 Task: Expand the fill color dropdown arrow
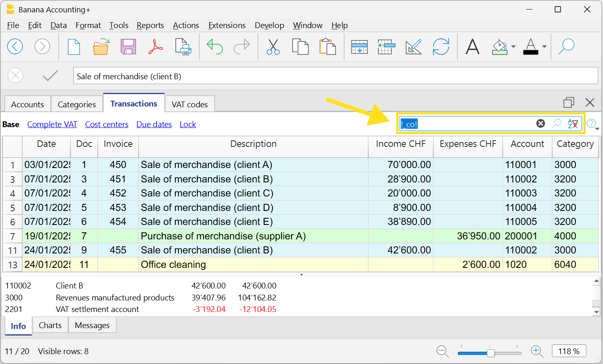[513, 47]
